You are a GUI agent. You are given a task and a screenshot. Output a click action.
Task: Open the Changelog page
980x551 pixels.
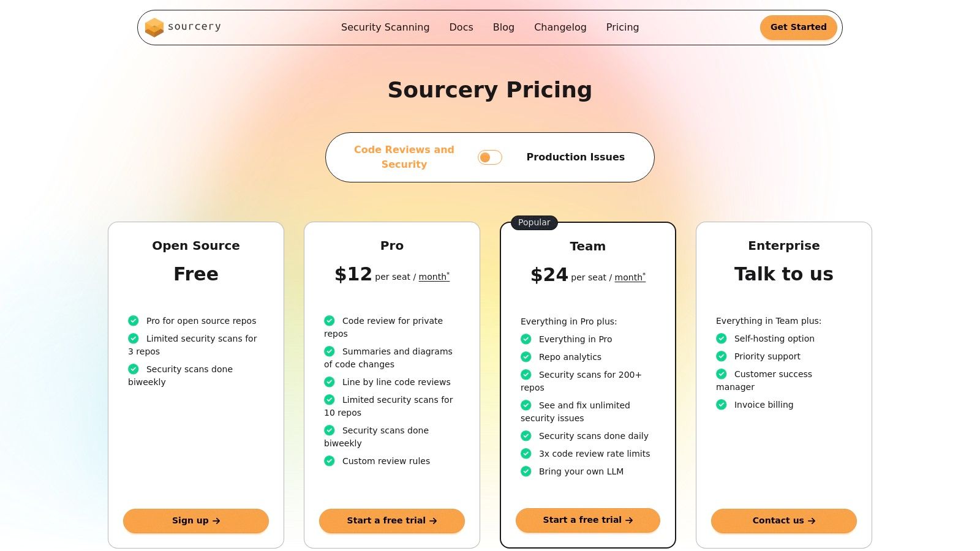point(560,27)
